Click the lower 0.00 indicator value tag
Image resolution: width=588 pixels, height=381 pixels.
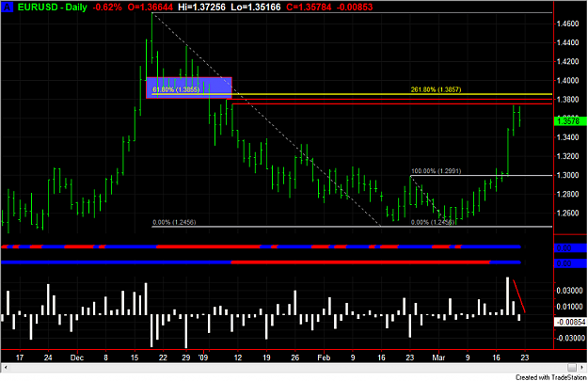570,263
